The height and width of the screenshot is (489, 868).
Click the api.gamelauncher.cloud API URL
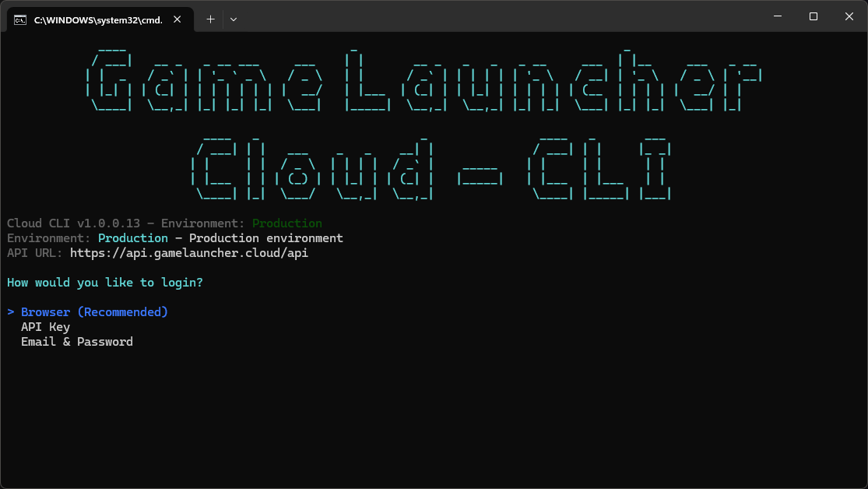pyautogui.click(x=189, y=253)
